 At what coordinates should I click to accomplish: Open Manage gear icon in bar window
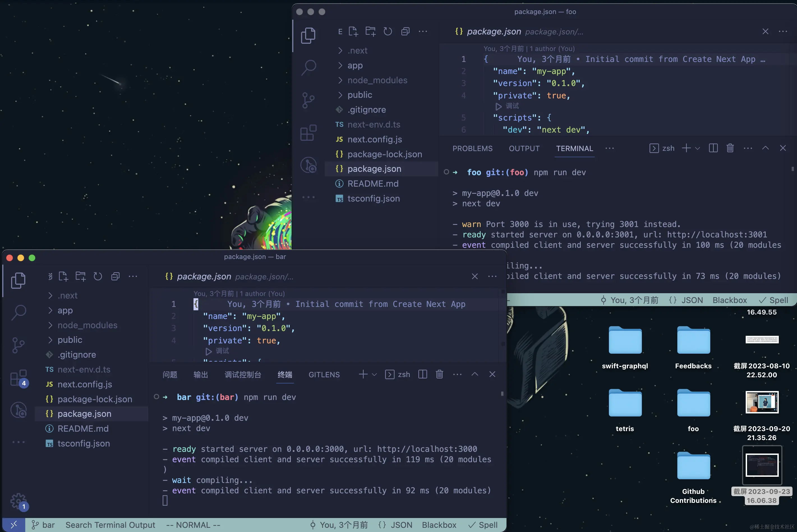(x=18, y=501)
